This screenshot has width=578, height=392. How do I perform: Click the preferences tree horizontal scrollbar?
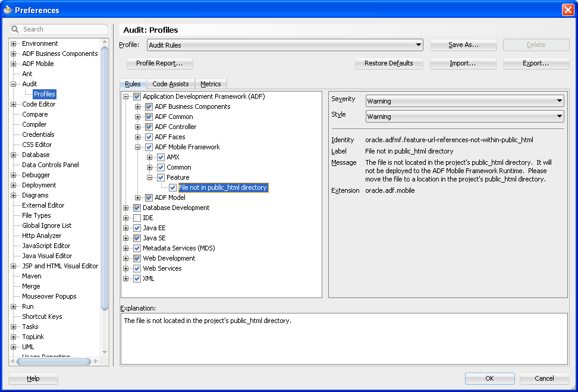(54, 362)
